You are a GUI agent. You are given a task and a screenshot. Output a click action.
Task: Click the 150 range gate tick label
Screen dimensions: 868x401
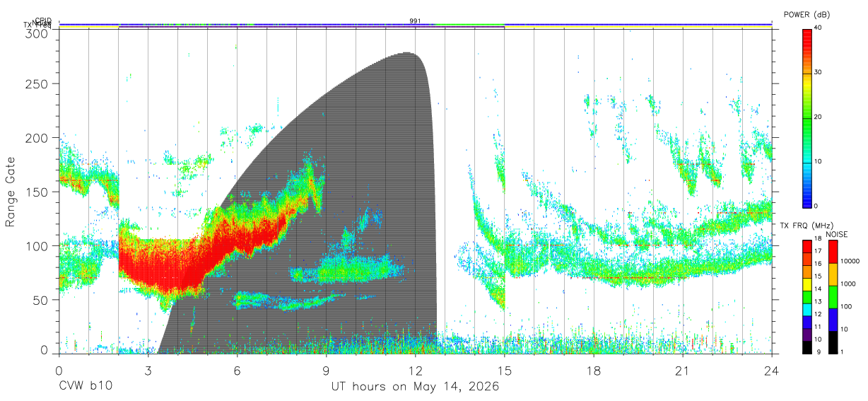[x=37, y=192]
